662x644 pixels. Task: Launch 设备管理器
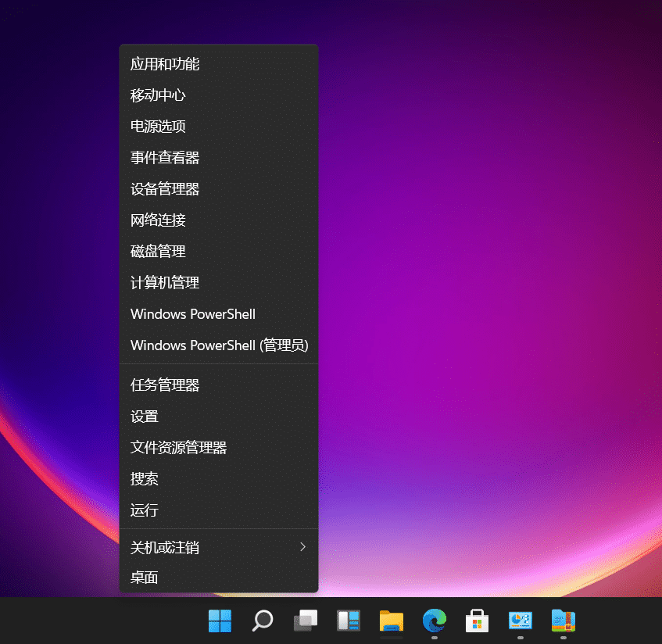[219, 189]
